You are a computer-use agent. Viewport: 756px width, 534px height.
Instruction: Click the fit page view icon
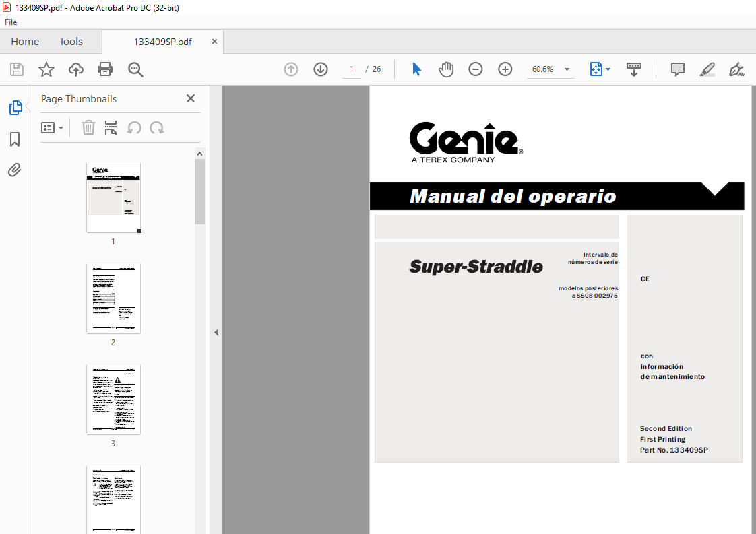coord(596,69)
